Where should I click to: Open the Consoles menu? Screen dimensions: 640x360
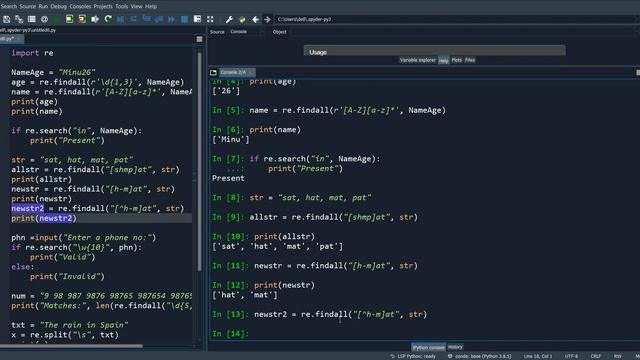point(80,6)
